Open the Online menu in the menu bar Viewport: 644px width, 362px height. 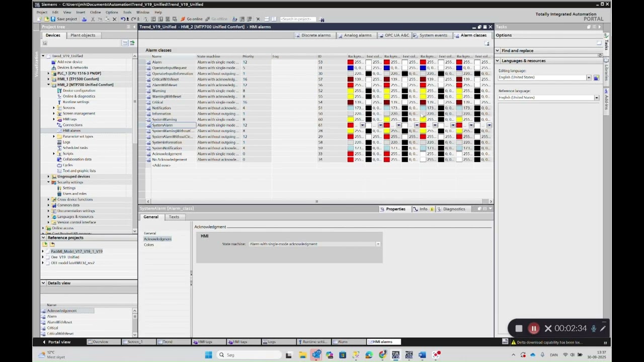[x=95, y=12]
